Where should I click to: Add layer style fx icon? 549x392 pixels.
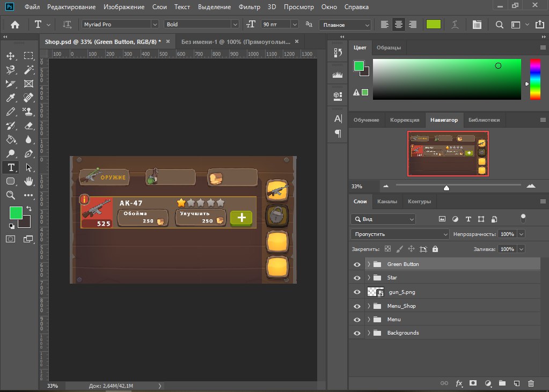pos(459,383)
